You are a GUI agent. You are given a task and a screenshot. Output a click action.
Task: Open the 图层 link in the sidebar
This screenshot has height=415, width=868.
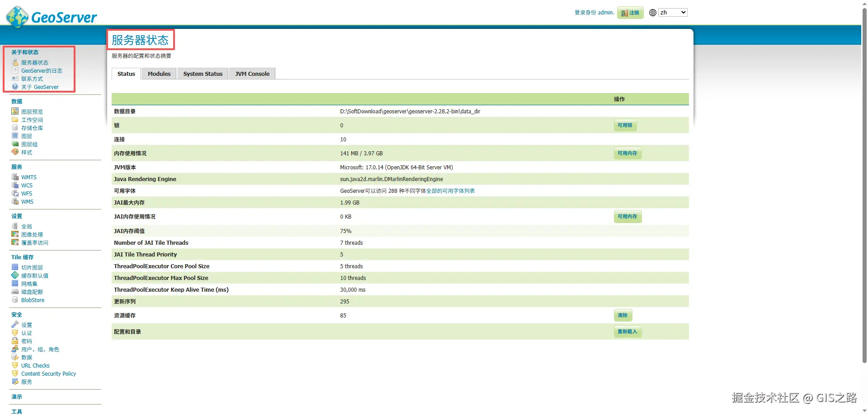point(27,136)
